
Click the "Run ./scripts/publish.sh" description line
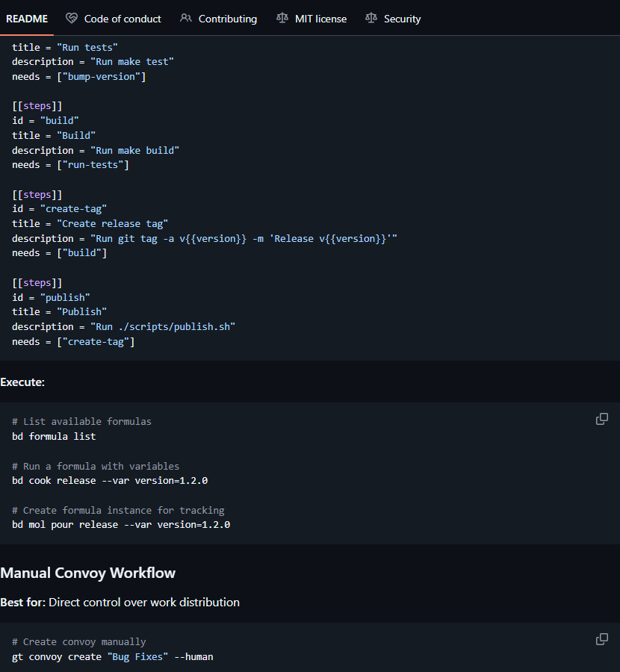click(123, 327)
